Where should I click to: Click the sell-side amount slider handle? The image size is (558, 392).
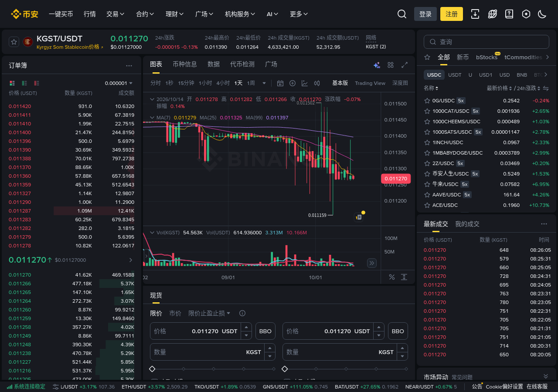click(x=285, y=369)
